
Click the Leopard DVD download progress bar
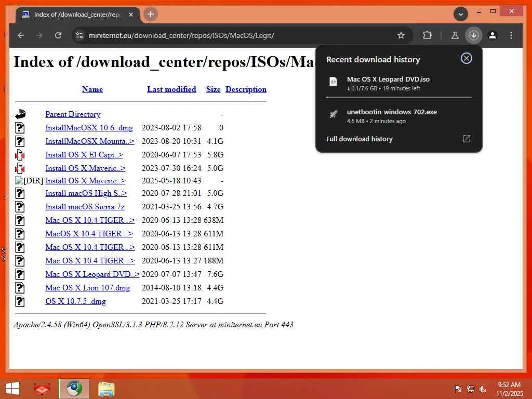click(398, 97)
